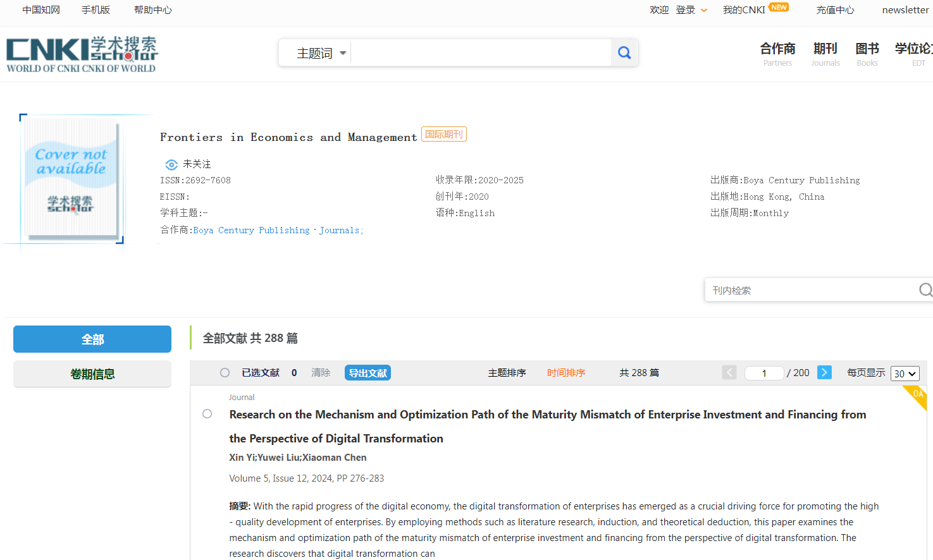Select the radio button beside 已选文献
The width and height of the screenshot is (933, 560).
click(225, 373)
